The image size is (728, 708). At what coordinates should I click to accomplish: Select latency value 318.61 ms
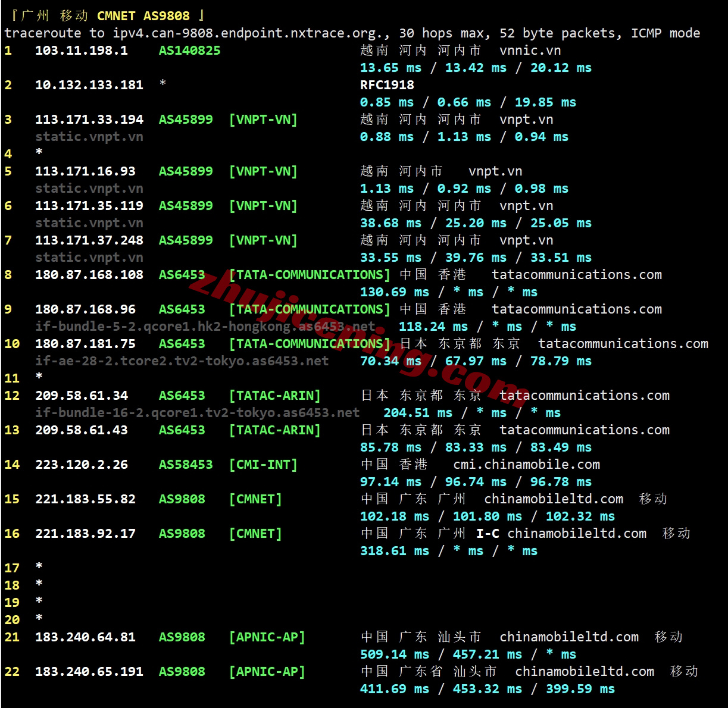pos(395,551)
